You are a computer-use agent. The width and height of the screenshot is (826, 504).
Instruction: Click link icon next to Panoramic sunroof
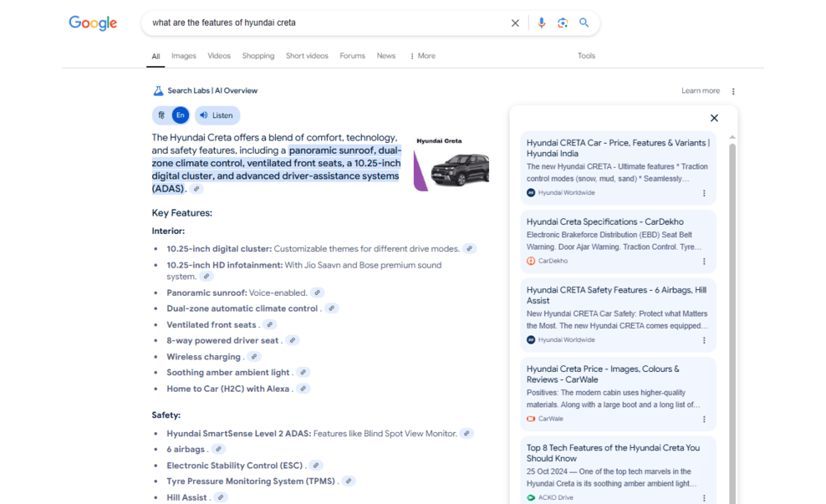(318, 293)
